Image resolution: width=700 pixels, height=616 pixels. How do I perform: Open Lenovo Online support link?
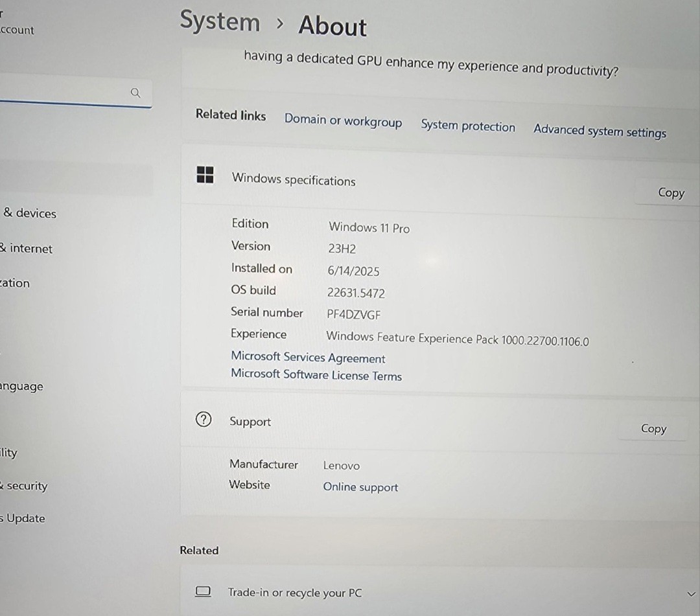[x=360, y=486]
